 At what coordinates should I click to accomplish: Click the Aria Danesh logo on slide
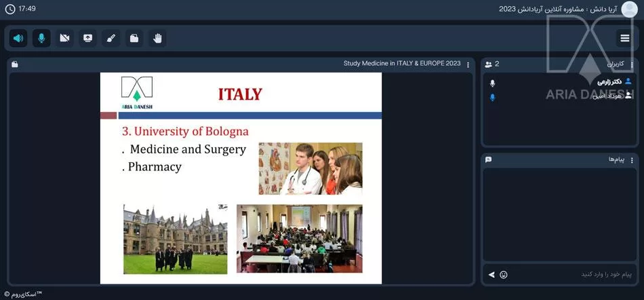click(x=137, y=92)
